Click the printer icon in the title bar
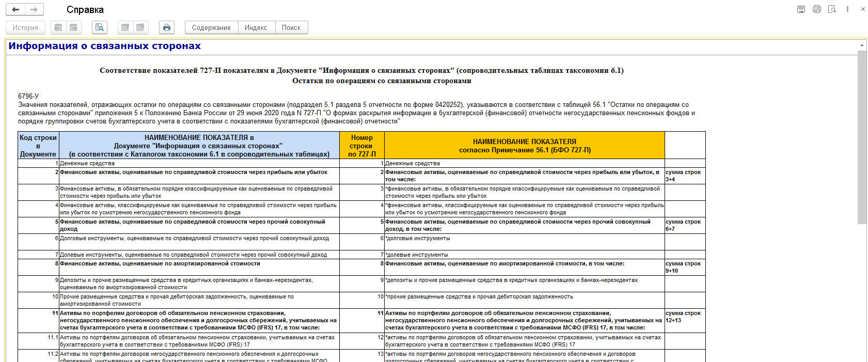 click(816, 9)
